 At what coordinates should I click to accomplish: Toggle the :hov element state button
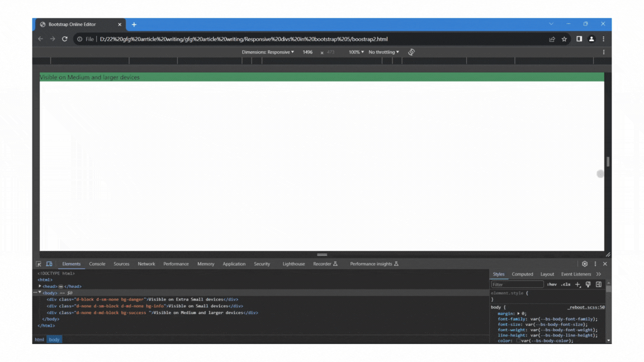pyautogui.click(x=552, y=284)
